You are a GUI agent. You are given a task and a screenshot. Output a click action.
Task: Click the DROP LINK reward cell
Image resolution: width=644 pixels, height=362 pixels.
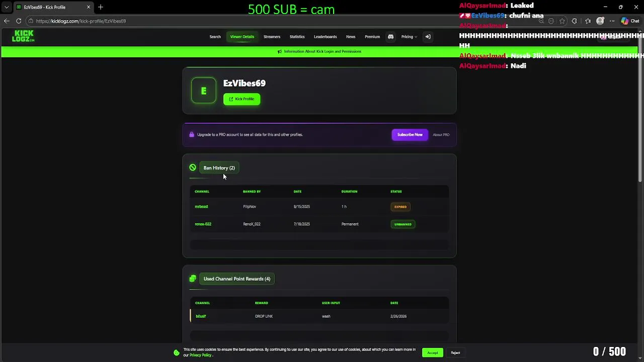point(264,316)
